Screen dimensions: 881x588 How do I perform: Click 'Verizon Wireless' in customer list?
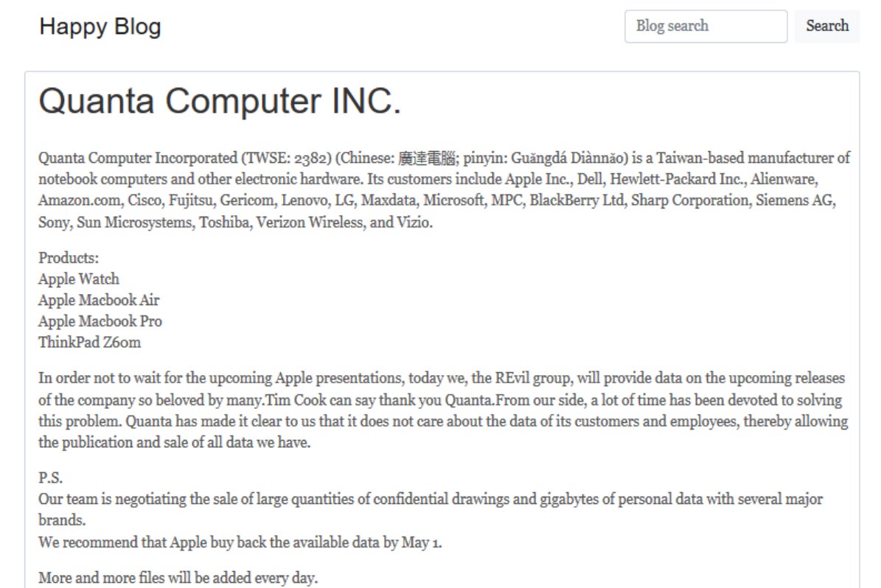(310, 223)
